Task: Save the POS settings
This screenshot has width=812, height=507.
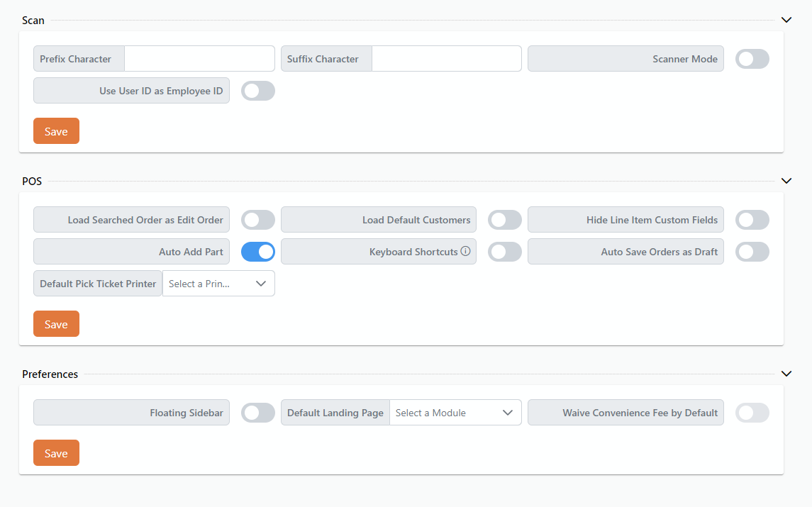Action: click(x=56, y=324)
